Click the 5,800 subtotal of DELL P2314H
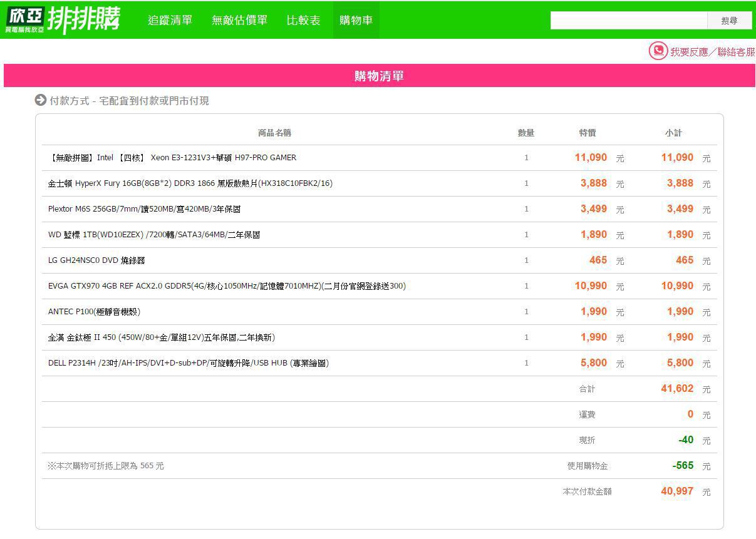 click(680, 363)
